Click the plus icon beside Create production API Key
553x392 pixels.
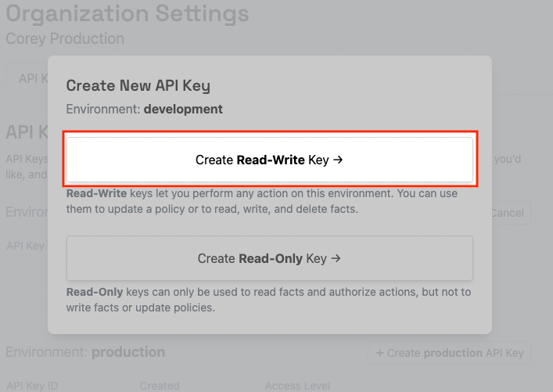380,353
